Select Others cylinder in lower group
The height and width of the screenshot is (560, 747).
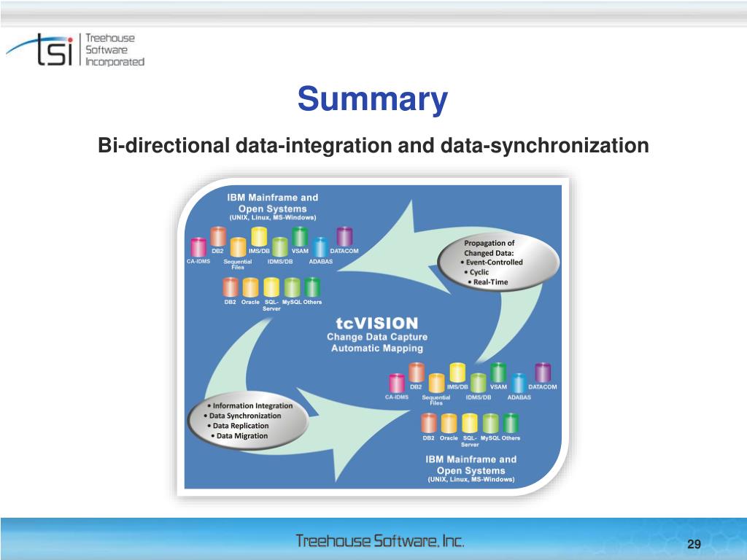(511, 424)
